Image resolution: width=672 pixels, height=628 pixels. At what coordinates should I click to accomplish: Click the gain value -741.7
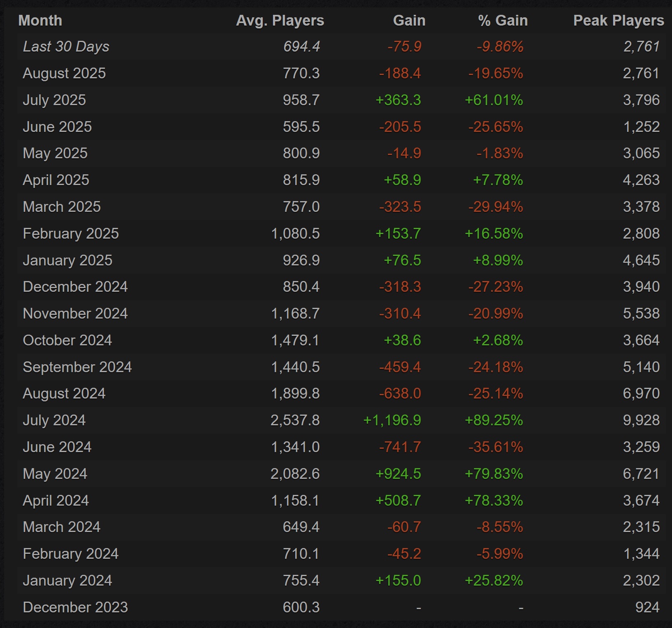(x=400, y=447)
